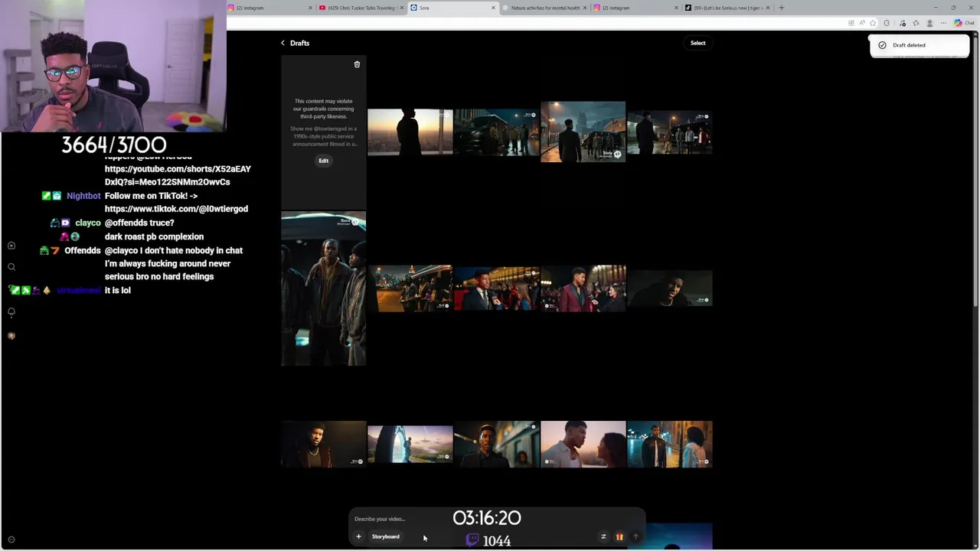The width and height of the screenshot is (980, 551).
Task: Click Edit on the blocked draft
Action: click(323, 161)
